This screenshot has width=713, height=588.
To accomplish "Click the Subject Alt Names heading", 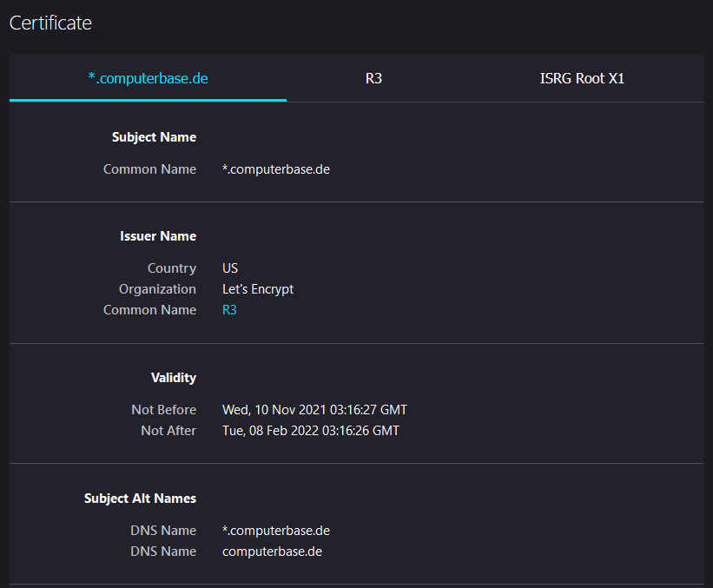I will (x=140, y=499).
